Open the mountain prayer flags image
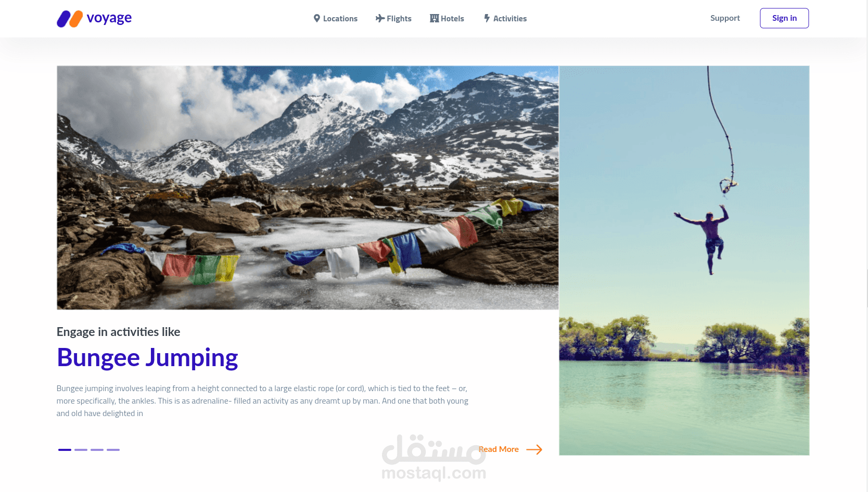Viewport: 868px width, 492px height. pos(308,188)
